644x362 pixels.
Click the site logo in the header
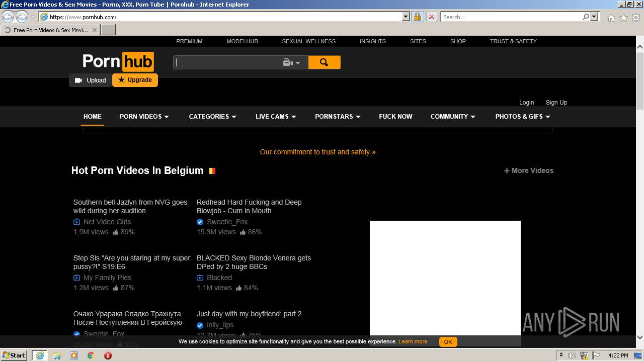click(x=118, y=61)
